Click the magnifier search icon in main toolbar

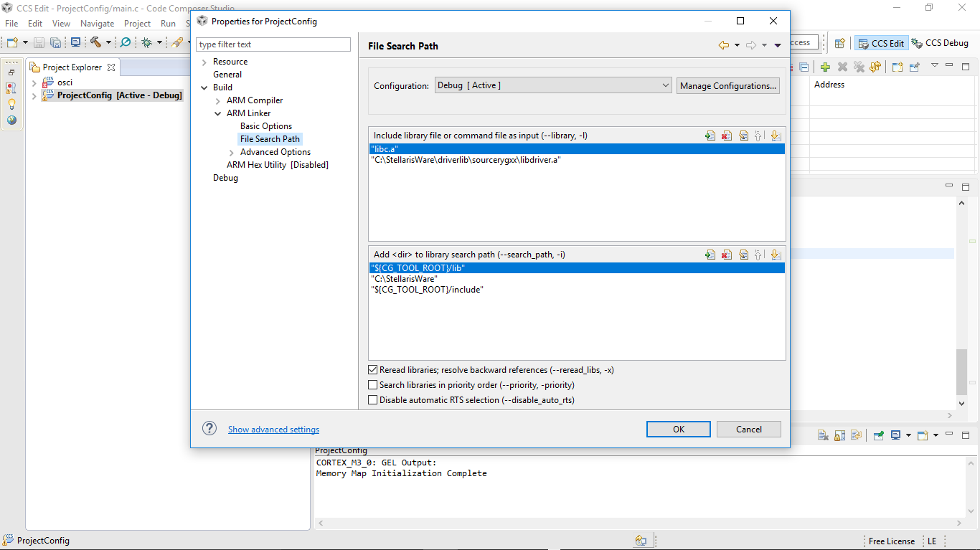[x=126, y=43]
